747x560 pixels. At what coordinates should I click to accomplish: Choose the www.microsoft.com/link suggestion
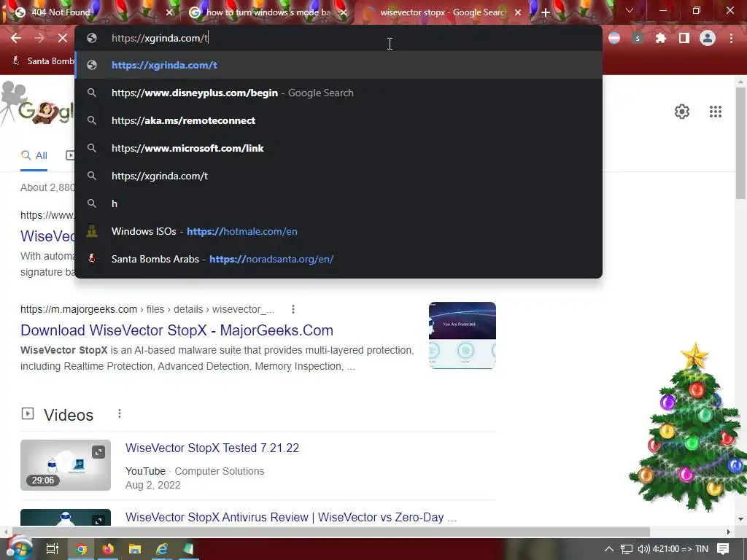tap(338, 148)
